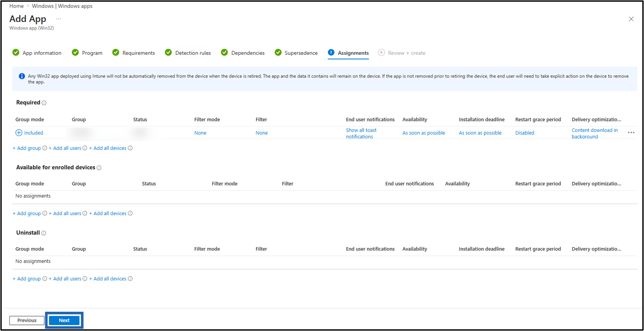Switch to the Dependencies step
Viewport: 644px width, 331px height.
(243, 53)
